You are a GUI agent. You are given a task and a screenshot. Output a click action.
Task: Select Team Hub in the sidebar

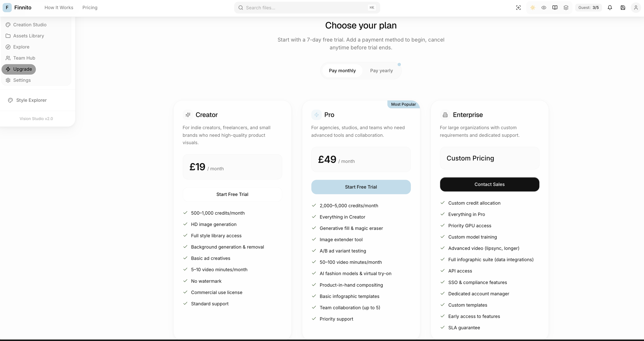(24, 58)
